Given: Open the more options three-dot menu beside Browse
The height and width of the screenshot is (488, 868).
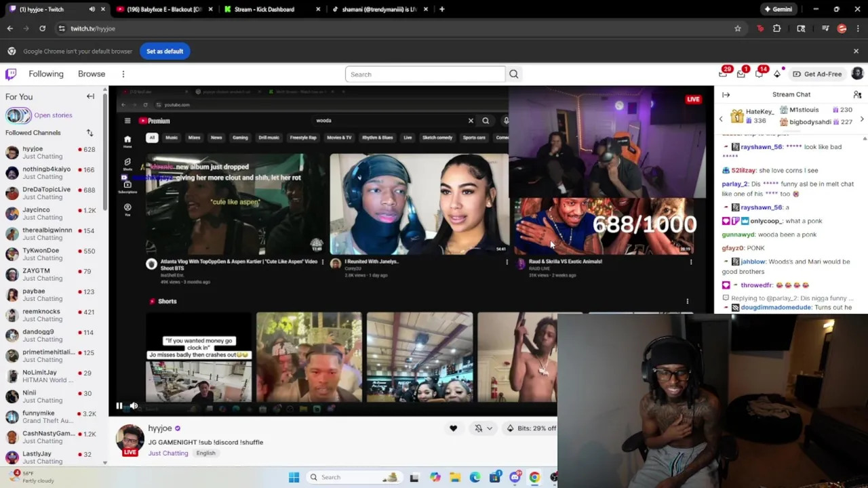Looking at the screenshot, I should 123,74.
